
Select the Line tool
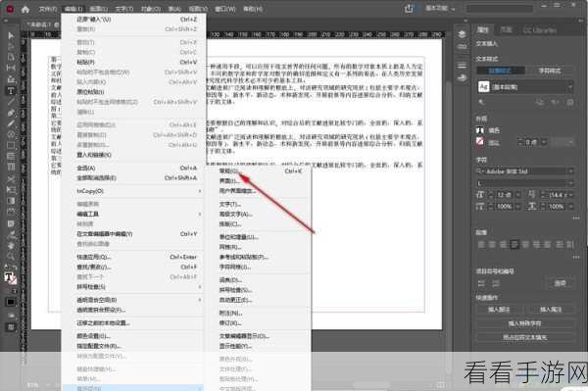tap(11, 102)
